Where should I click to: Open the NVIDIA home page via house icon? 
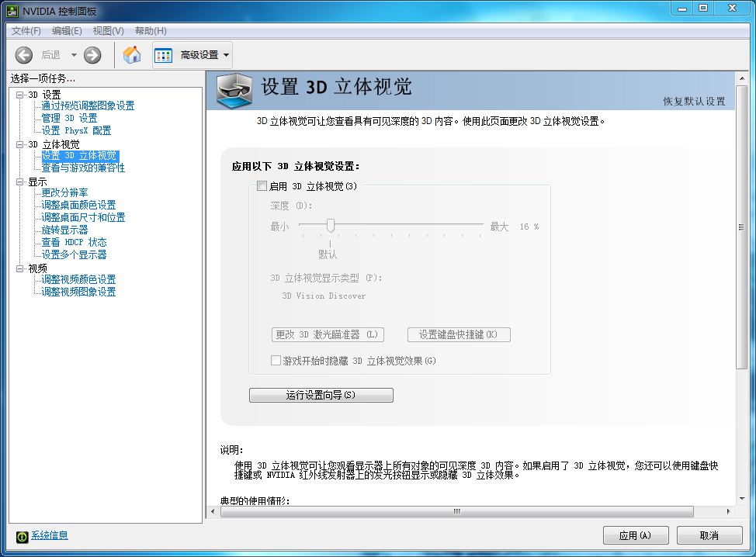[x=130, y=54]
